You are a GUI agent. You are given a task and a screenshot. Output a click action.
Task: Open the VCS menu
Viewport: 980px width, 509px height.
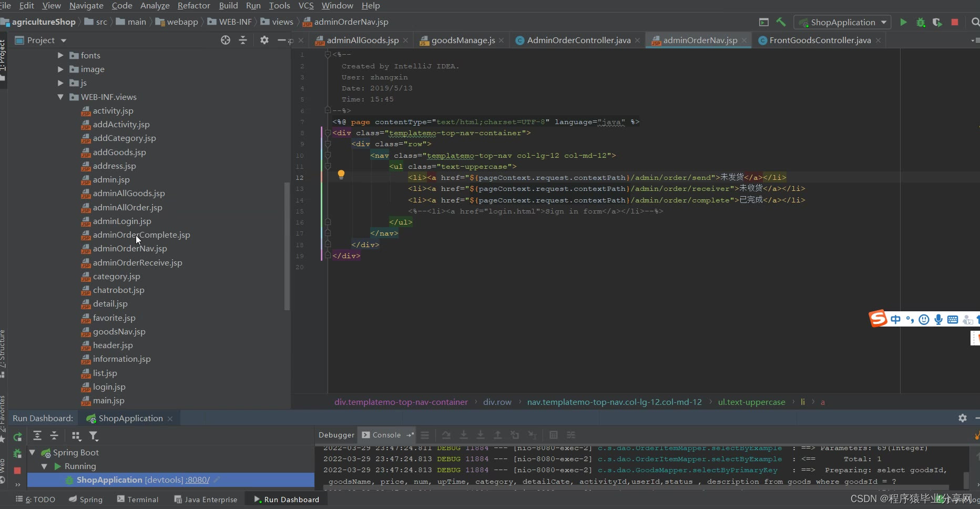click(x=306, y=6)
